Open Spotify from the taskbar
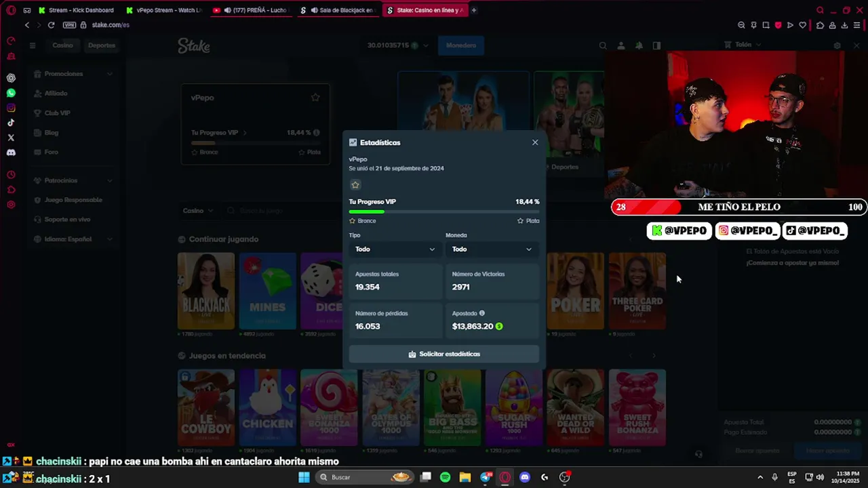 pyautogui.click(x=445, y=477)
